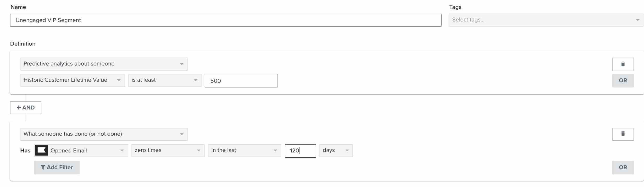Viewport: 644px width, 187px height.
Task: Delete the Opened Email condition
Action: coord(623,134)
